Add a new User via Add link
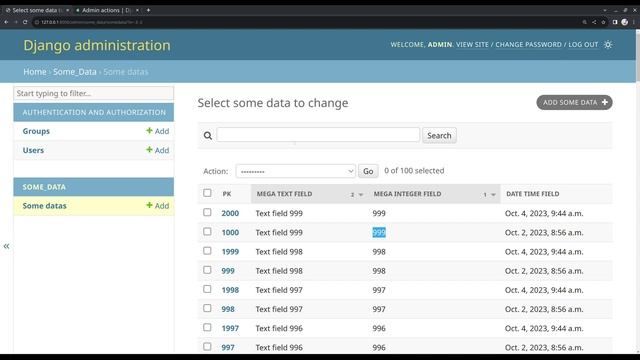The image size is (640, 360). [158, 150]
